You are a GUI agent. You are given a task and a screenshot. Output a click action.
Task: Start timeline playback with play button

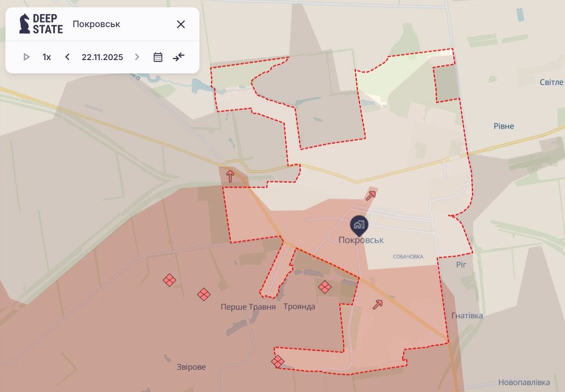pyautogui.click(x=27, y=57)
